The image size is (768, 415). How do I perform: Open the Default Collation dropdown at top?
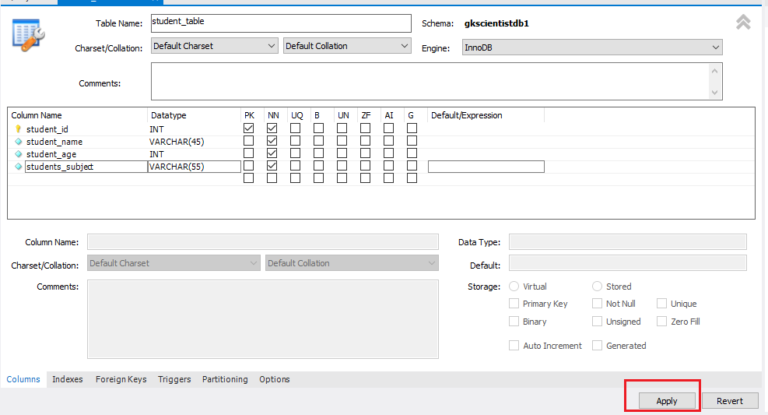point(347,46)
